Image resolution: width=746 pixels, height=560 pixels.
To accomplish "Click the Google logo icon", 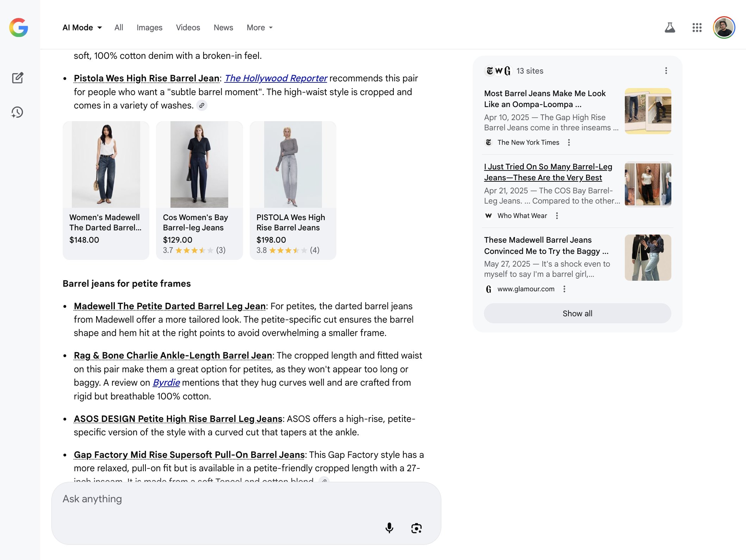I will click(19, 27).
